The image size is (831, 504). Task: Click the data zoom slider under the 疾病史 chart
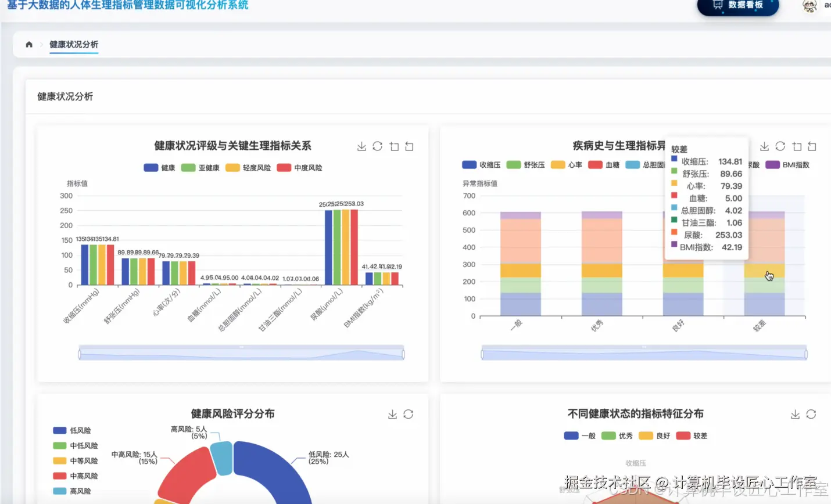(644, 352)
